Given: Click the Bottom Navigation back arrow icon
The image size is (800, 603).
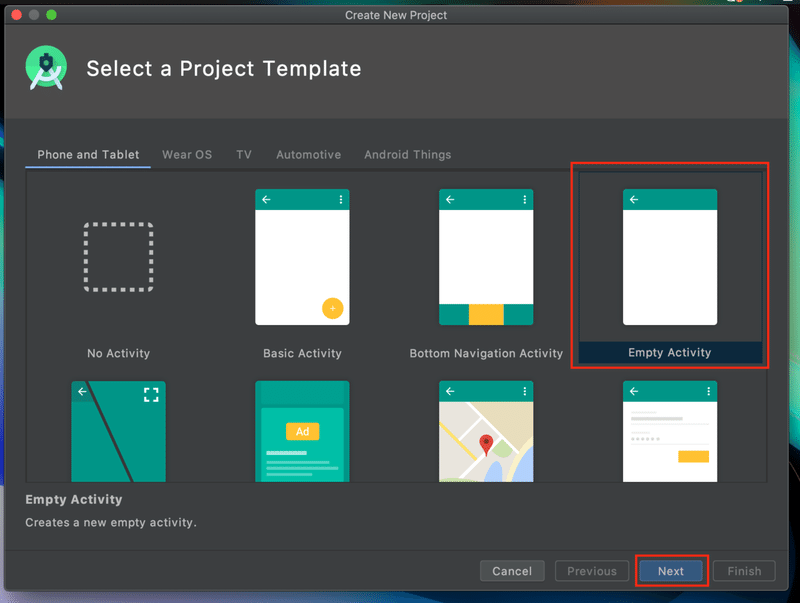Looking at the screenshot, I should point(450,200).
